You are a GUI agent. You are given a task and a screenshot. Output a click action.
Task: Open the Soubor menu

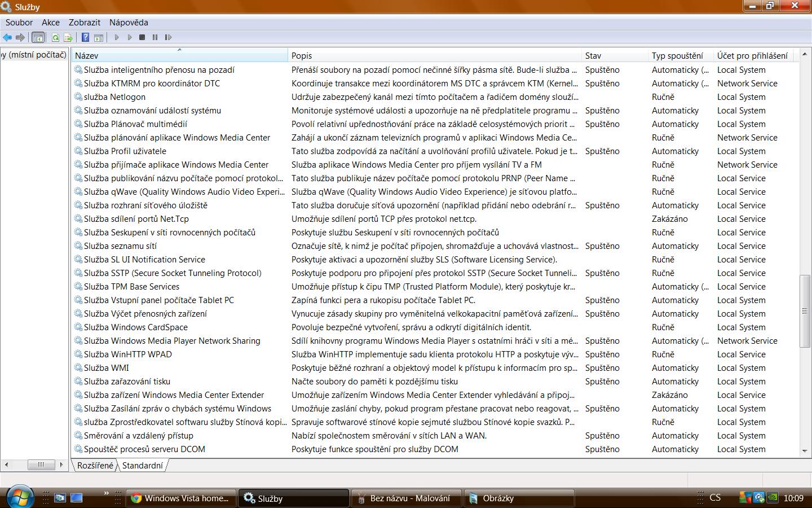click(19, 23)
